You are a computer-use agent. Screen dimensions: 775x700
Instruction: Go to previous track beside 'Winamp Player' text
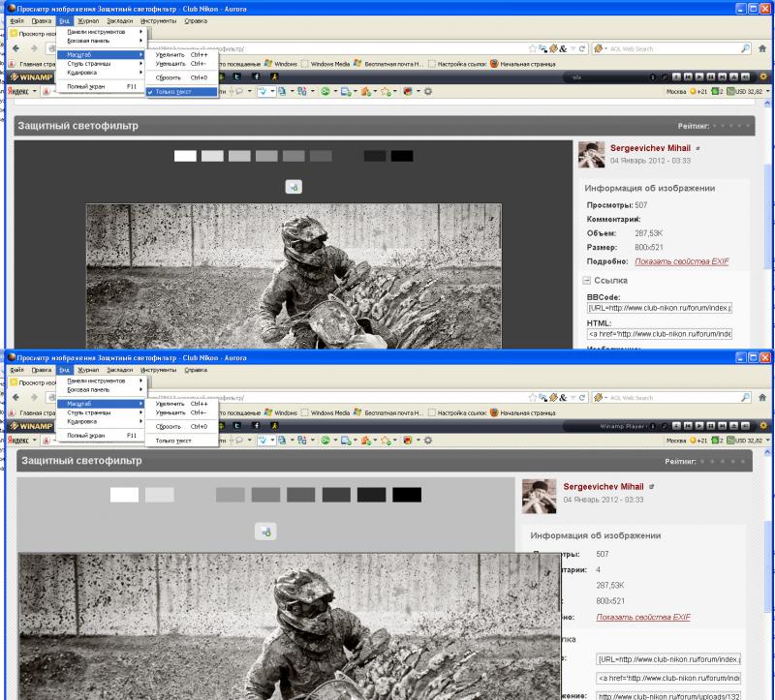(688, 425)
